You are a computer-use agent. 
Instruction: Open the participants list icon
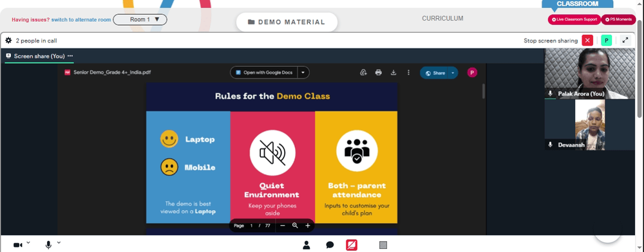(307, 245)
